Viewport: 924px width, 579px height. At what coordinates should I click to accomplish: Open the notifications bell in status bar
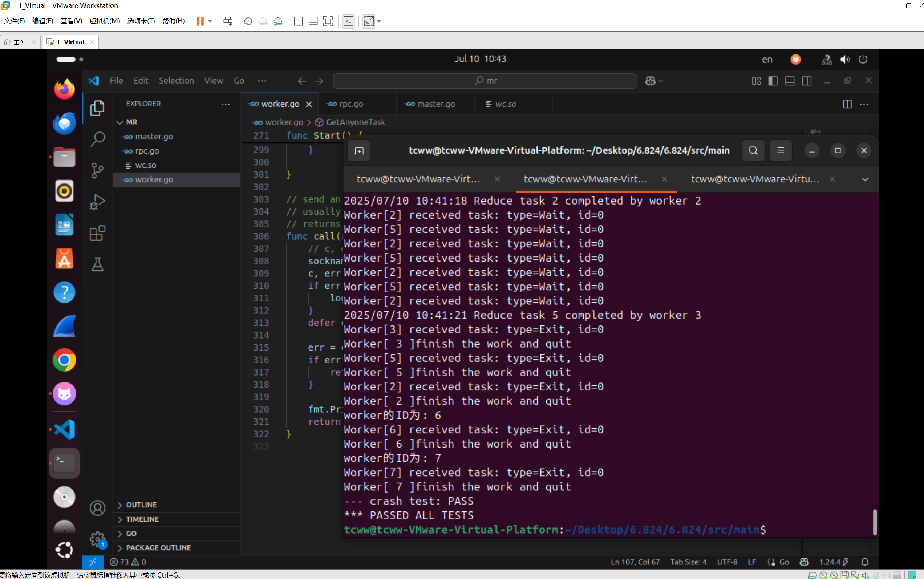(x=865, y=562)
